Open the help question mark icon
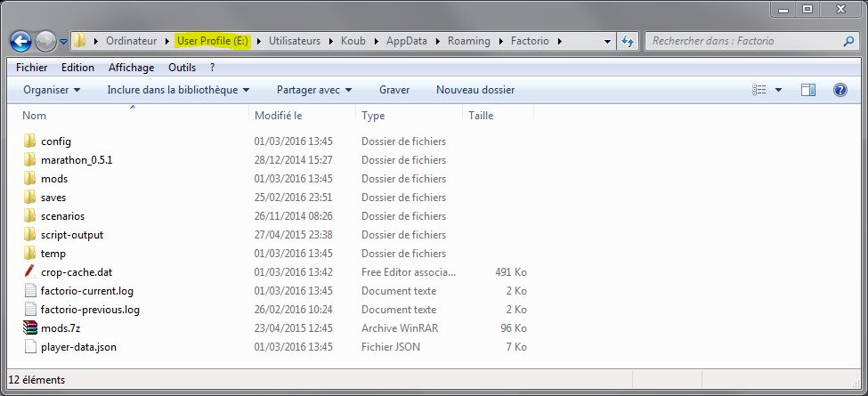Viewport: 868px width, 396px height. [x=839, y=90]
